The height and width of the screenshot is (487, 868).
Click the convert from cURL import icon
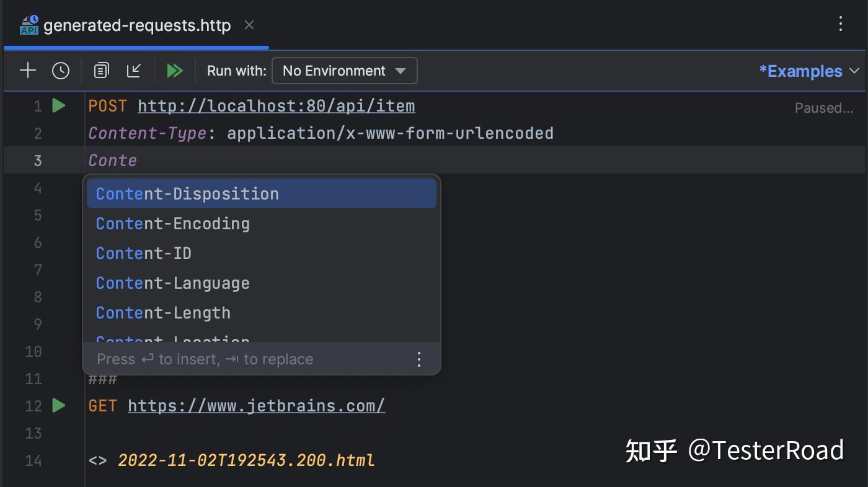(134, 70)
